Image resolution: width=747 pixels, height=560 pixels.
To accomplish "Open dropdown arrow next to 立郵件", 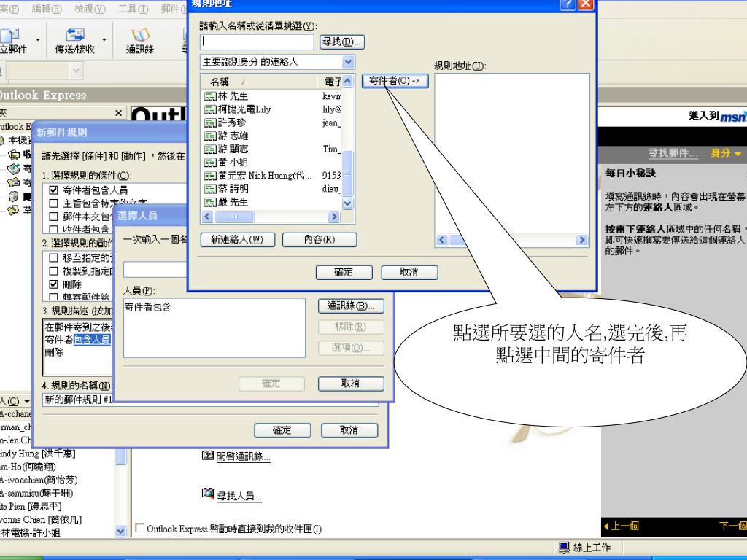I will [38, 40].
